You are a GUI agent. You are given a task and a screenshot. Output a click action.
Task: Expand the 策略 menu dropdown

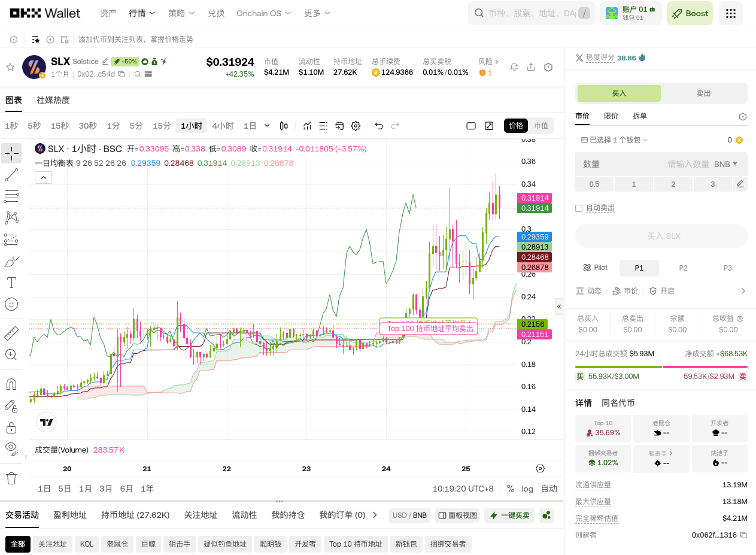tap(182, 13)
